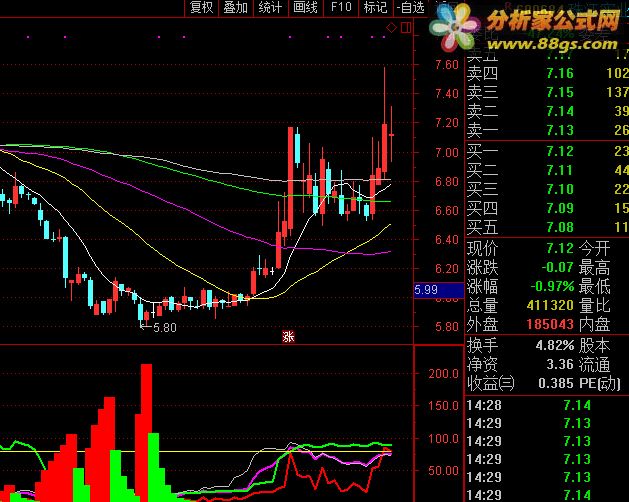The image size is (629, 502).
Task: Click the 涨幅 -0.97% value
Action: [552, 287]
